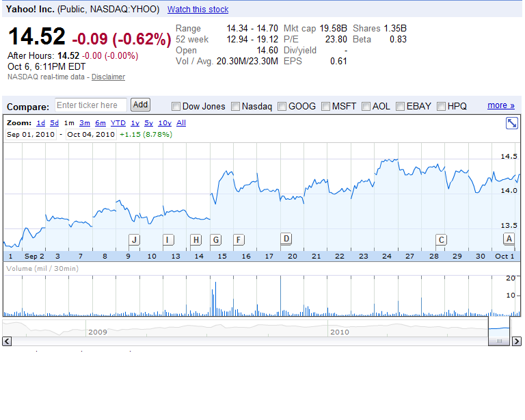Show All historical data zoom
Image resolution: width=525 pixels, height=420 pixels.
181,123
